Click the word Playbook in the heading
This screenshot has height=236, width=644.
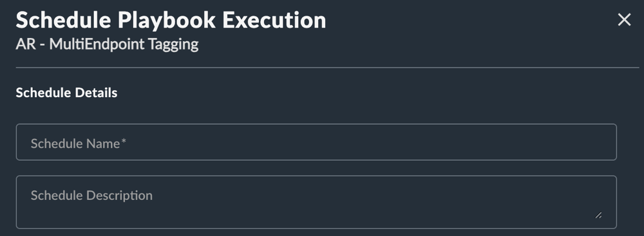(166, 21)
